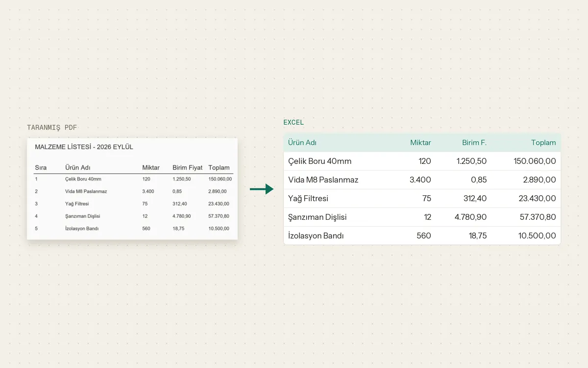Click the EXCEL label above the table

click(x=294, y=122)
